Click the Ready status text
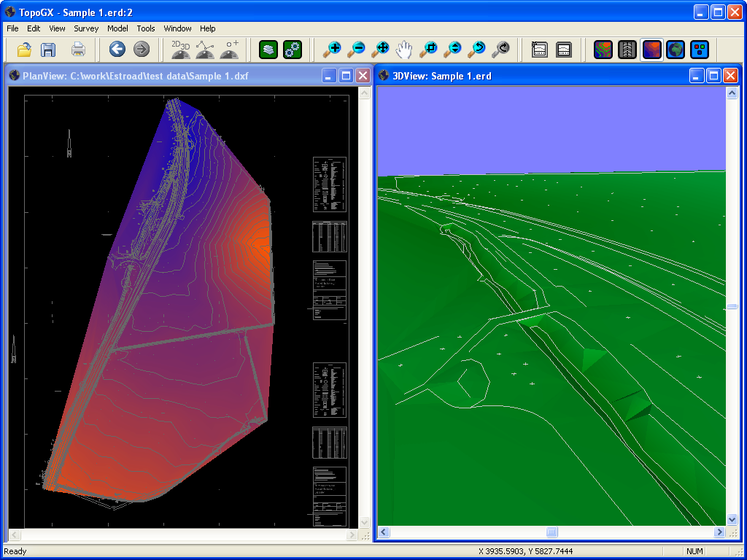 [15, 551]
